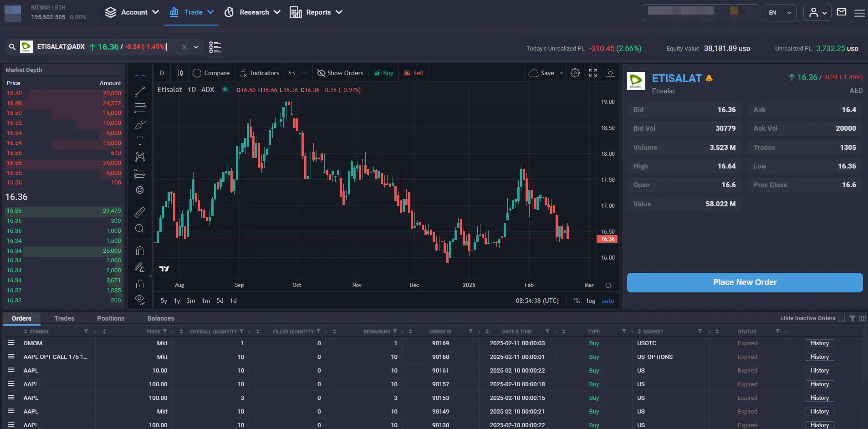
Task: Select the brush drawing tool
Action: [x=140, y=124]
